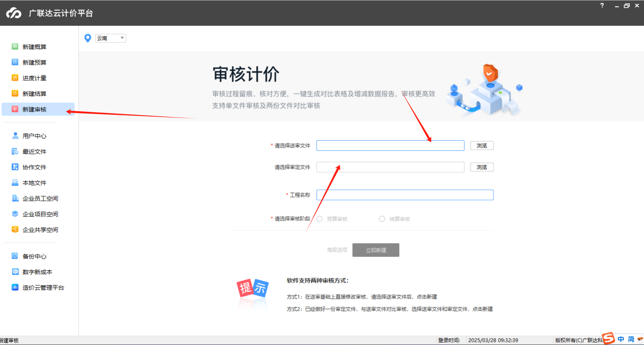Click the 本地文件 icon
The height and width of the screenshot is (345, 644).
(x=15, y=182)
